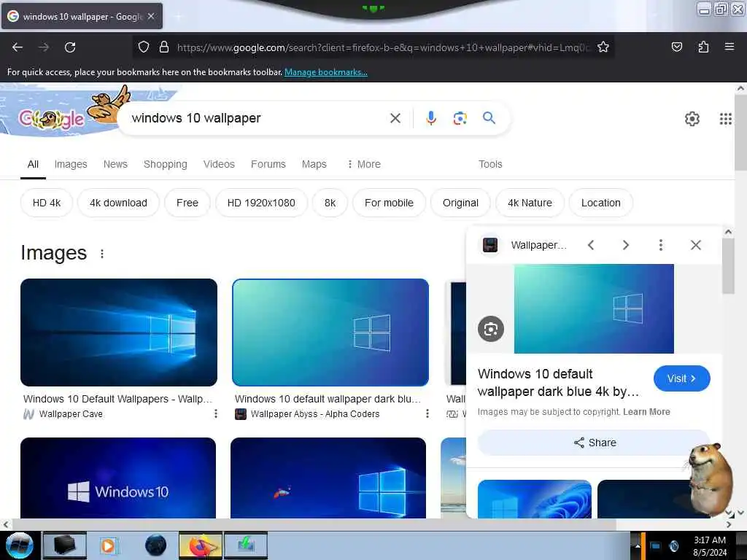This screenshot has height=560, width=747.
Task: Open Wallpaper Abyss - Alpha Coders source
Action: [x=315, y=414]
